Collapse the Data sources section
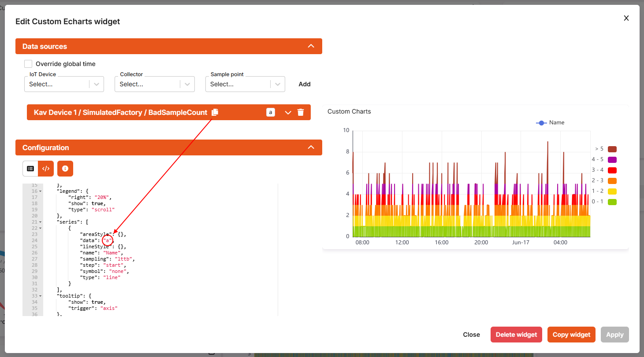This screenshot has height=357, width=644. pos(311,46)
